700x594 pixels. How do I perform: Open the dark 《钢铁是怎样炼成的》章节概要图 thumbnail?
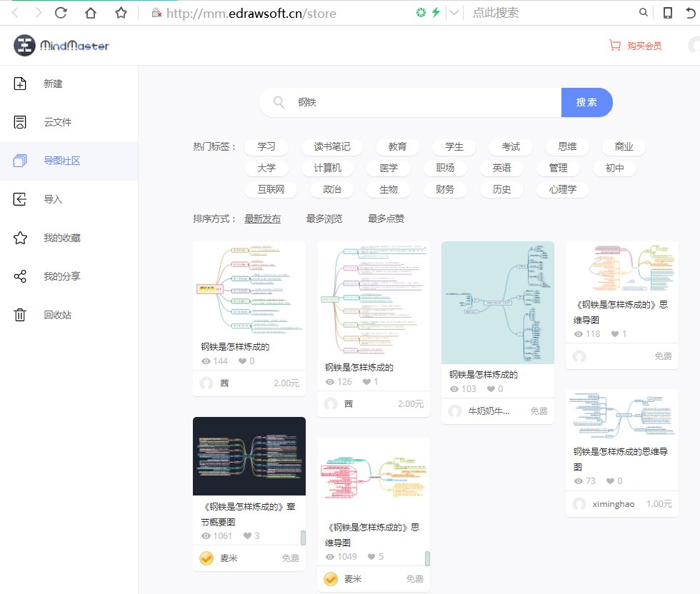click(x=249, y=456)
